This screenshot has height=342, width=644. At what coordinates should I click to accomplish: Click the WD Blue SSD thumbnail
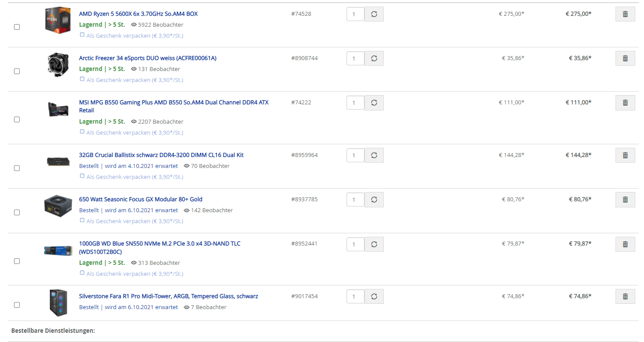pyautogui.click(x=58, y=251)
